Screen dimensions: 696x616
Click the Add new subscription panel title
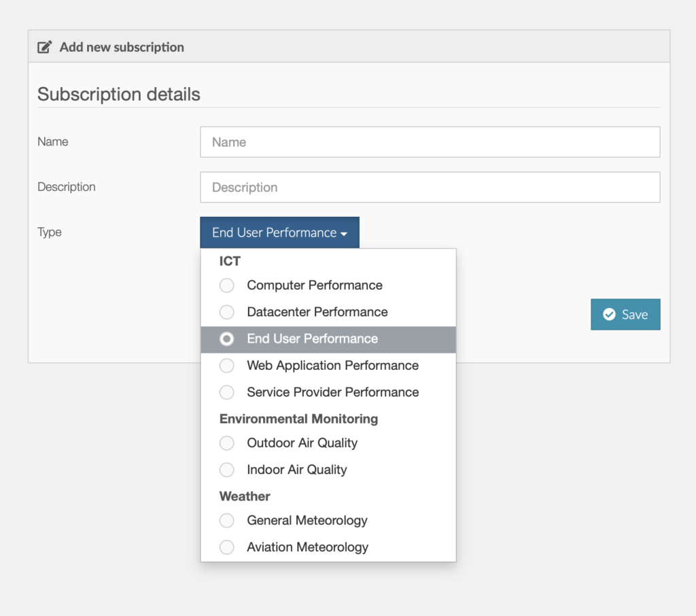coord(122,47)
